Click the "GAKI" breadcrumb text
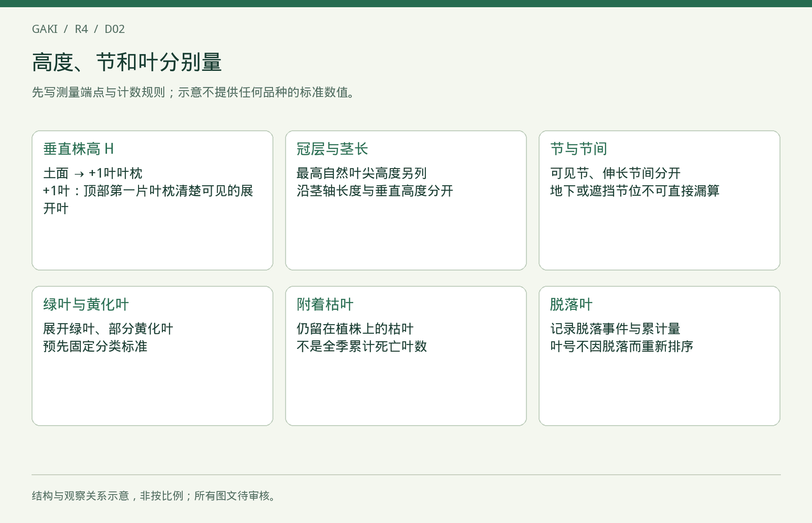This screenshot has width=812, height=523. coord(45,29)
